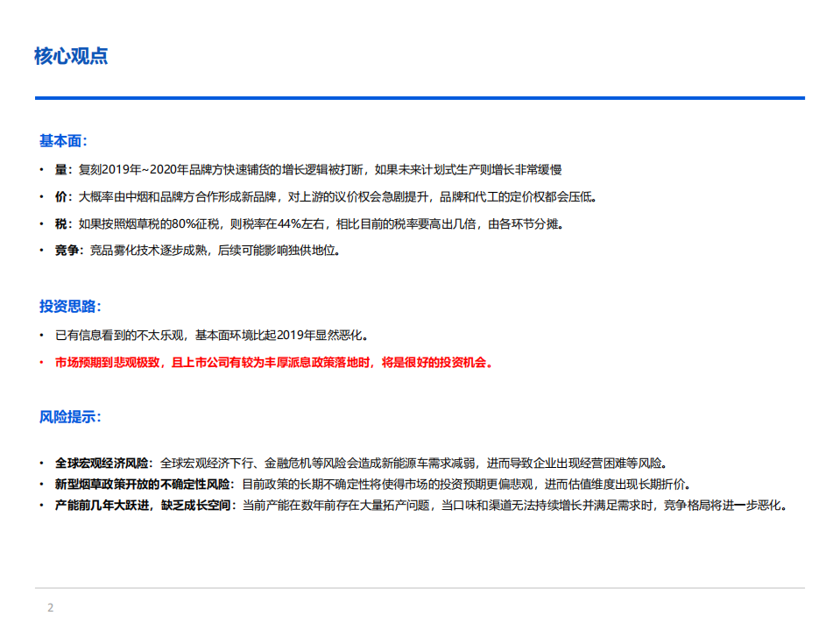This screenshot has width=840, height=630.
Task: Click the slide title 核心观点
Action: [x=71, y=56]
